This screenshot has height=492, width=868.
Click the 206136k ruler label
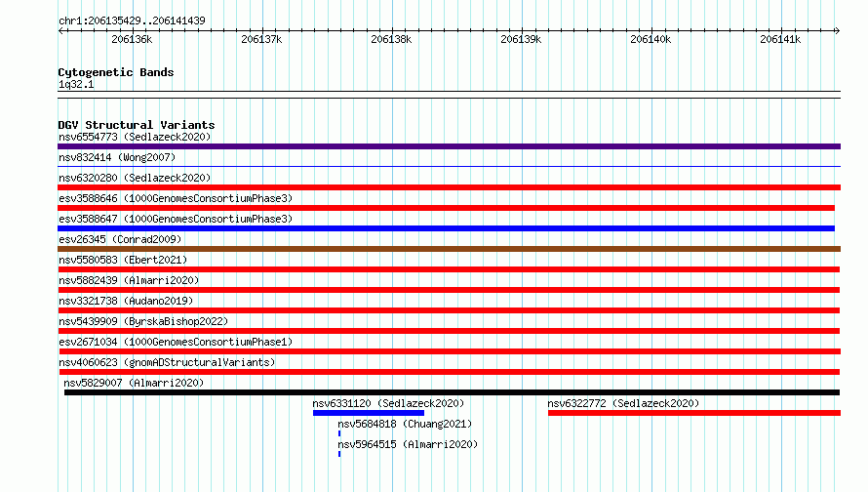[x=132, y=39]
